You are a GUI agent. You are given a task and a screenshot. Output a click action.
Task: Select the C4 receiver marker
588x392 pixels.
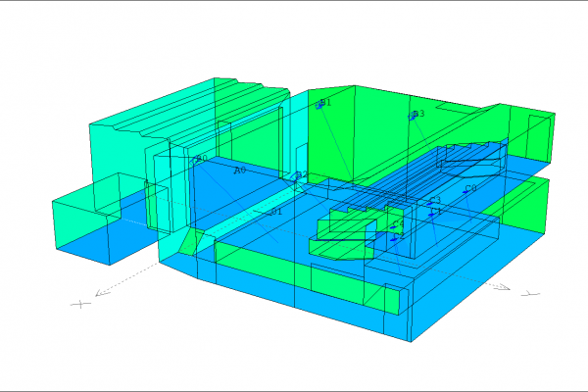click(x=393, y=227)
